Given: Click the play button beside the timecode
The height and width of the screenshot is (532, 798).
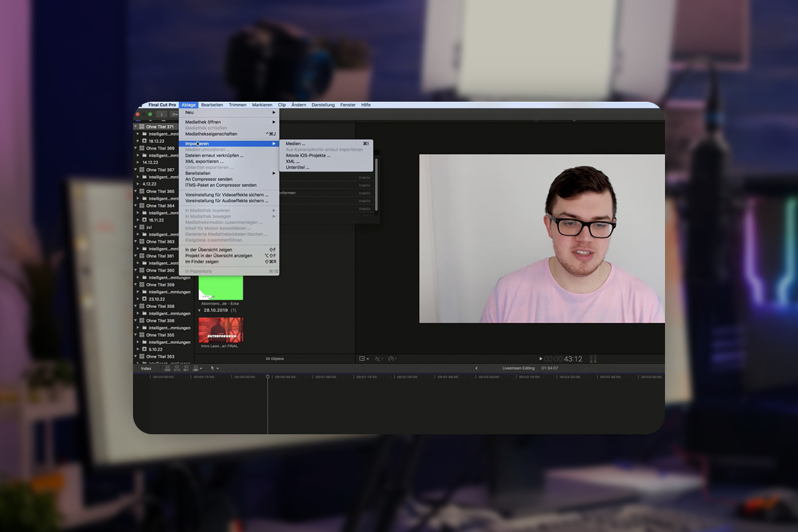Looking at the screenshot, I should (541, 358).
